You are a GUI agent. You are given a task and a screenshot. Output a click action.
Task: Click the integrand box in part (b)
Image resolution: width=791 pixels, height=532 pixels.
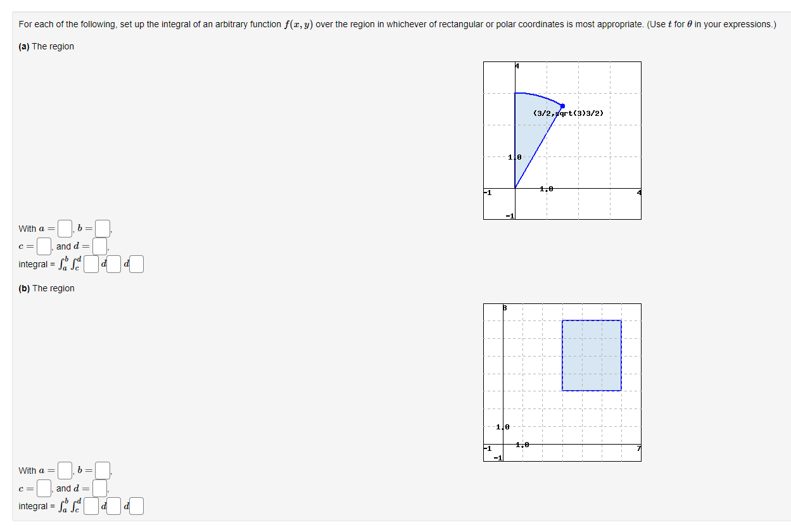(x=91, y=505)
